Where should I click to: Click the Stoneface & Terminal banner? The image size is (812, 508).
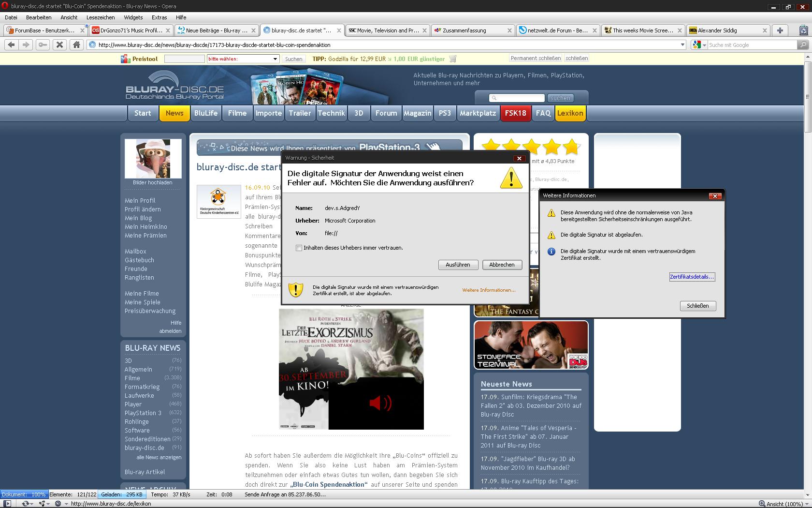[531, 344]
